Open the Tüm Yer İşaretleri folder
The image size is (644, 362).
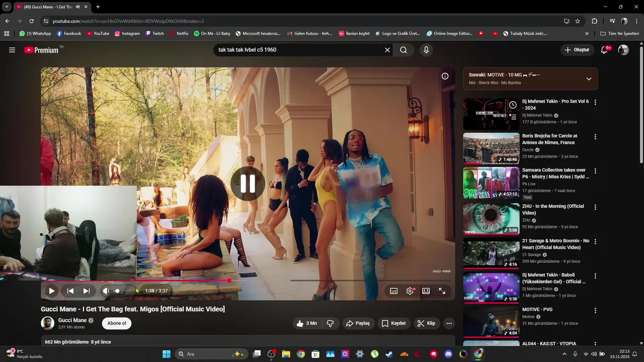(x=620, y=34)
